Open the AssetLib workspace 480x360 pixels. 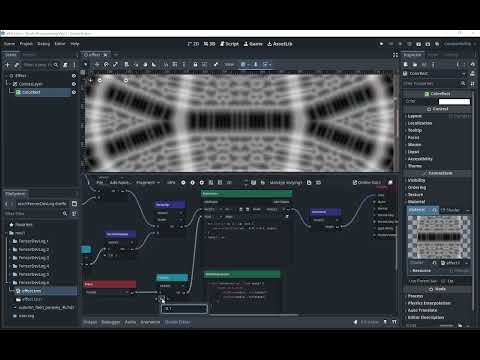point(280,44)
